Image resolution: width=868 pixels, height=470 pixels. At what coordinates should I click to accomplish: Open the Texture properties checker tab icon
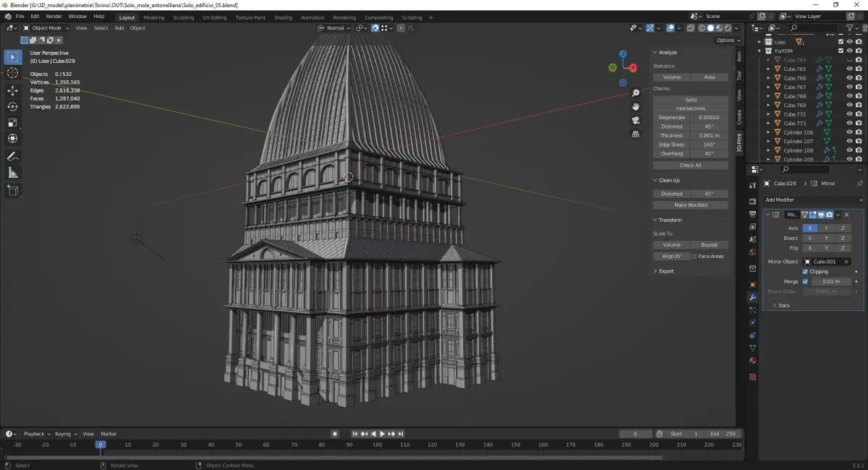[x=752, y=377]
